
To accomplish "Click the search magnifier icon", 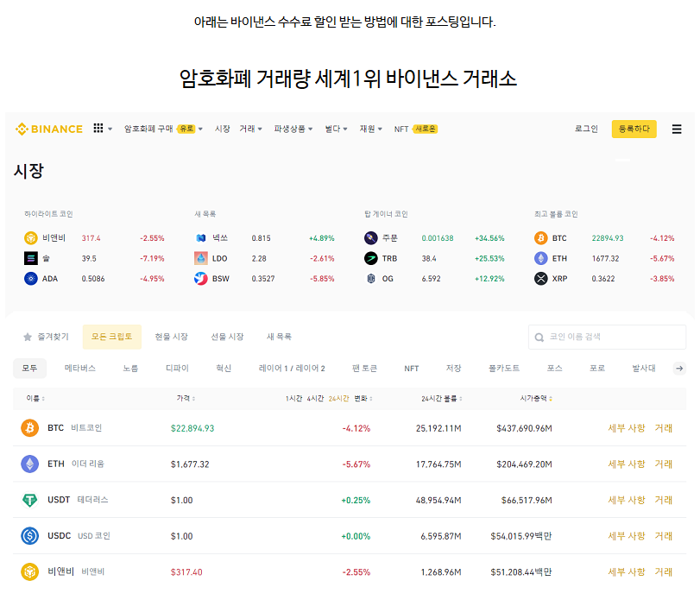I will (539, 338).
